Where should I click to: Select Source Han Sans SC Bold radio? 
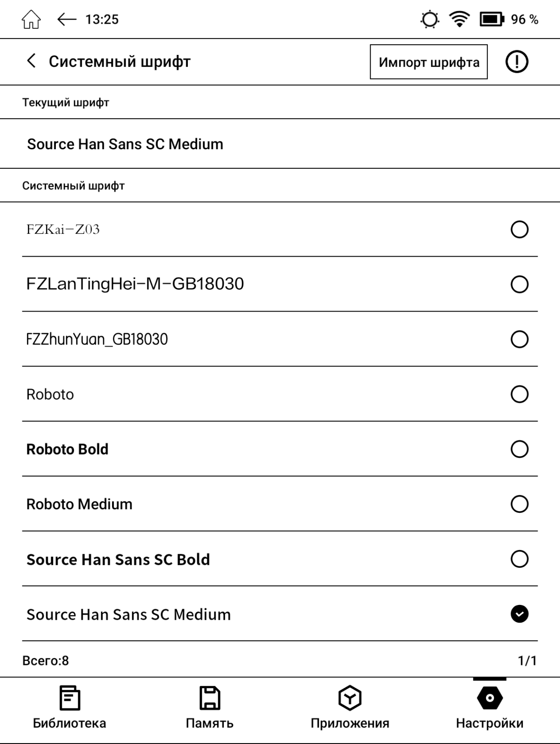[520, 558]
